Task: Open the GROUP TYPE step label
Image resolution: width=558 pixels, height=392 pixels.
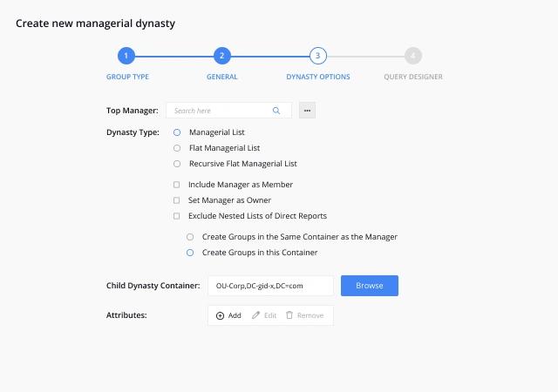Action: click(128, 77)
